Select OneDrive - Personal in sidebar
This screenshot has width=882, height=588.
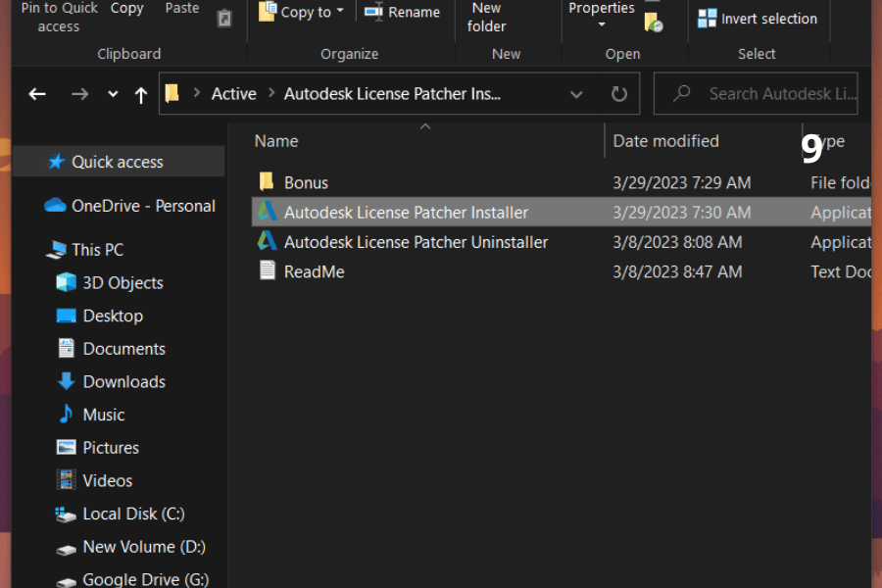coord(143,206)
